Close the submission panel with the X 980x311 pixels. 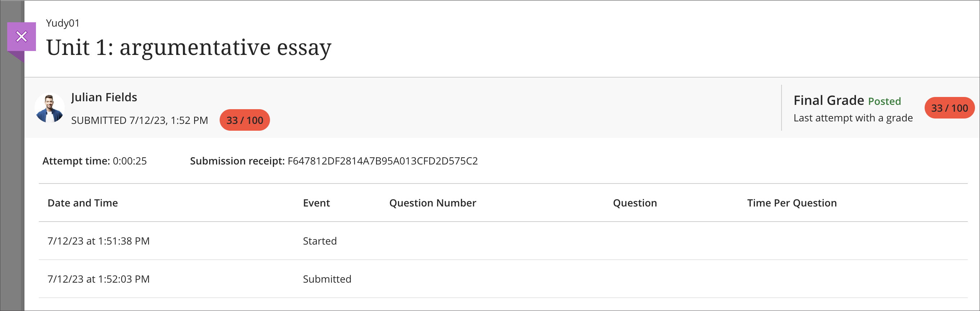[21, 37]
